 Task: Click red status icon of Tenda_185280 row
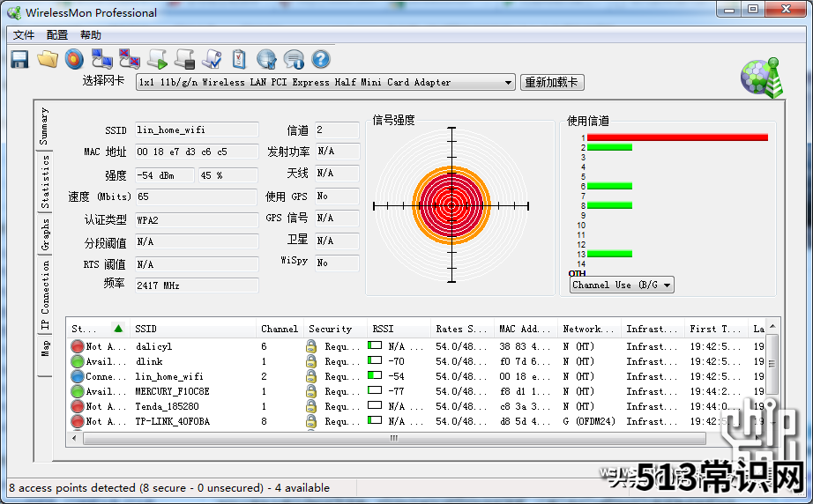coord(78,406)
